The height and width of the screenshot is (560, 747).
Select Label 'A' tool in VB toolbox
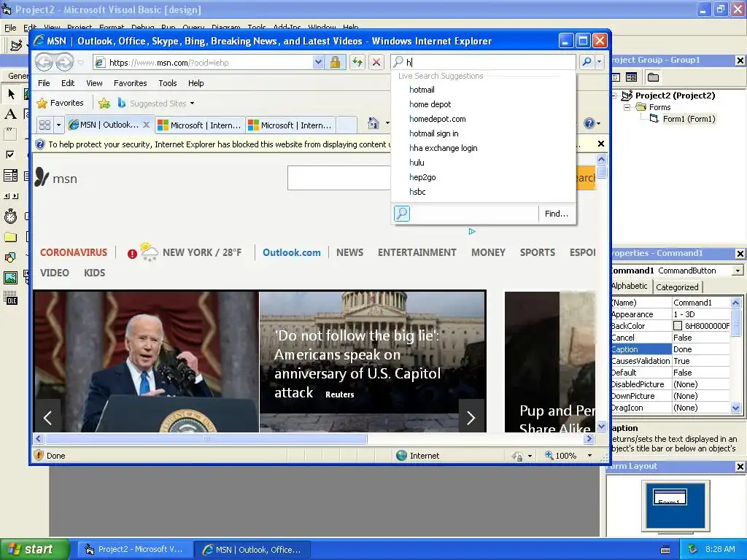click(10, 114)
